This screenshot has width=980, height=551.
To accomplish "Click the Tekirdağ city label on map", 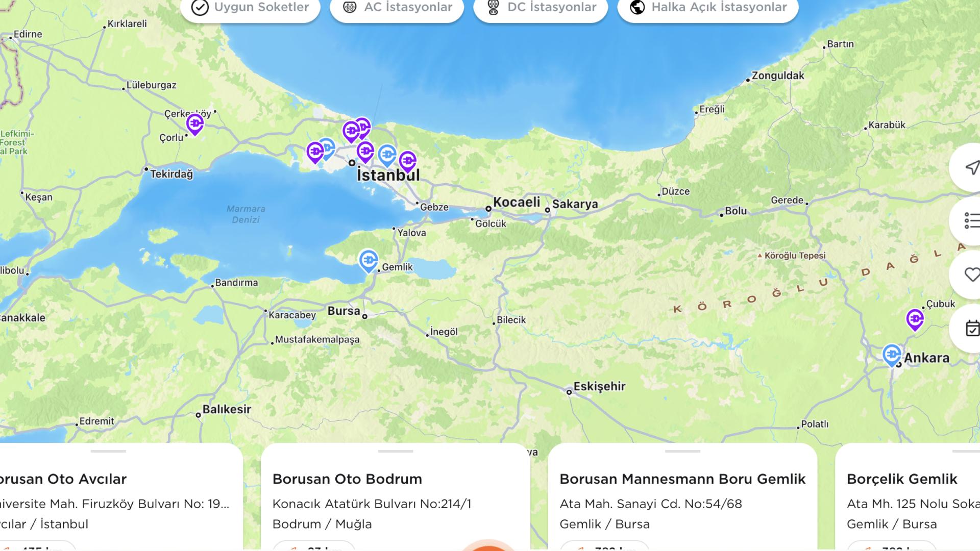I will coord(171,174).
